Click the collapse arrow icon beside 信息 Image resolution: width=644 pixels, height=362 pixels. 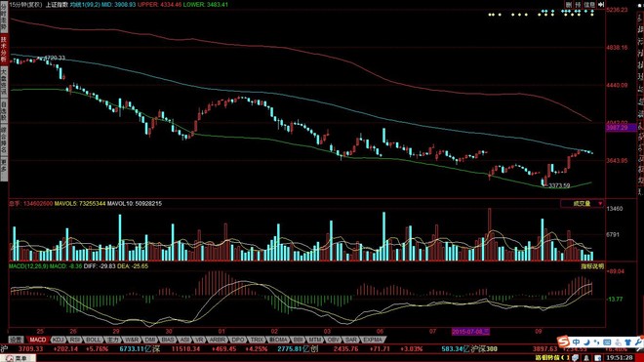(x=601, y=5)
